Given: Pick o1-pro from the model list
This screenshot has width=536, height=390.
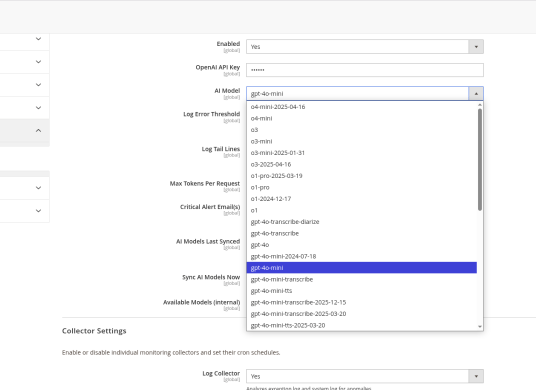Looking at the screenshot, I should 362,187.
